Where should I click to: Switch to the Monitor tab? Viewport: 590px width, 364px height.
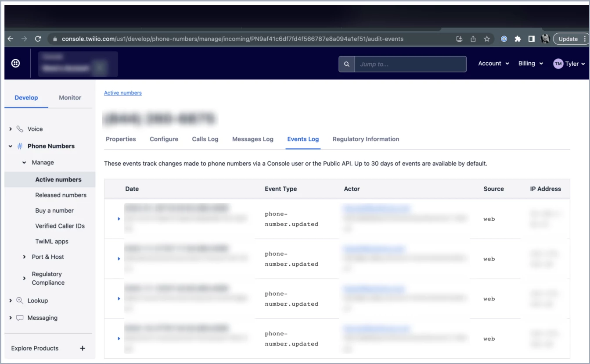pyautogui.click(x=70, y=98)
